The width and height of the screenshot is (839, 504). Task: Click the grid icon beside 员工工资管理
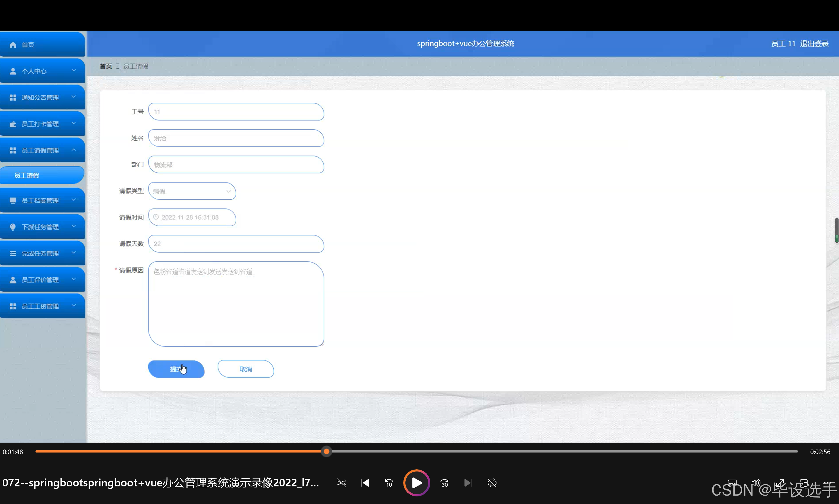tap(13, 306)
